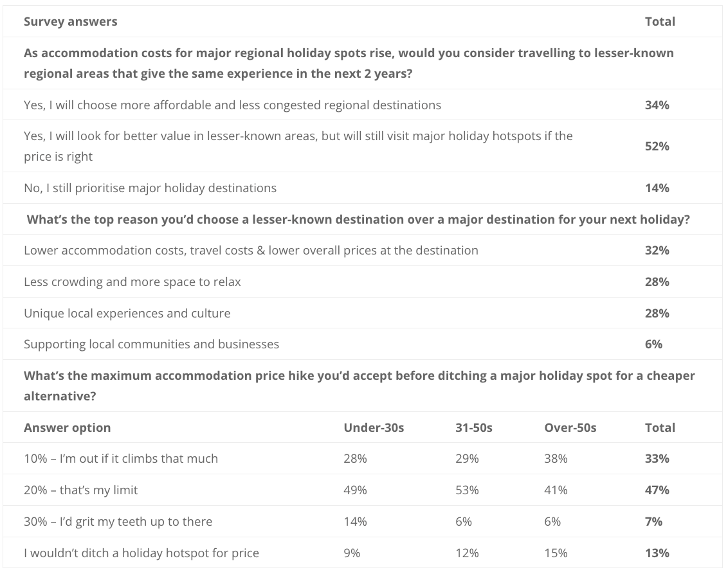Click '30% – I'd grit my teeth' row label
The width and height of the screenshot is (728, 572).
118,521
